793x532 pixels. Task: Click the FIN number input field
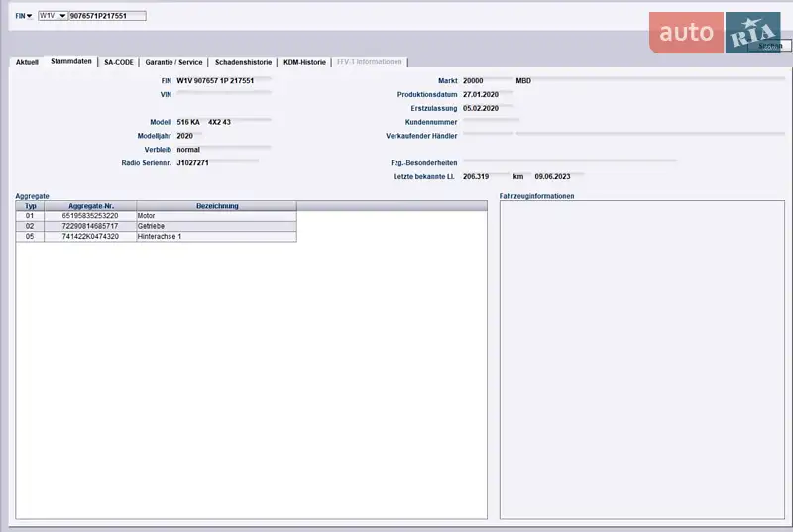107,16
